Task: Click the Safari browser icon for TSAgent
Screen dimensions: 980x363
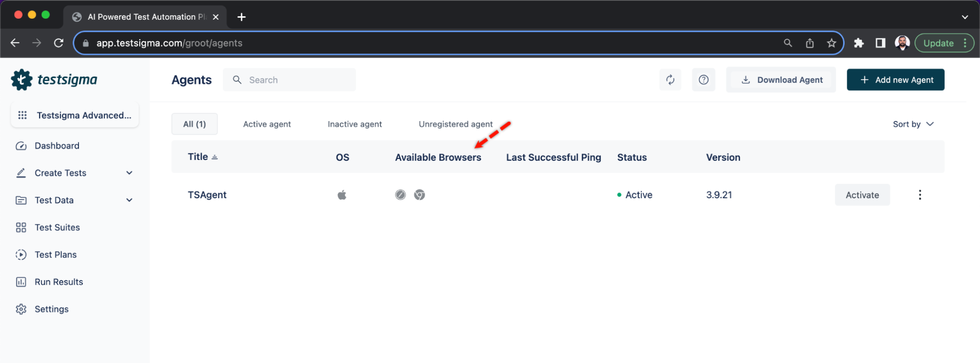Action: pyautogui.click(x=401, y=195)
